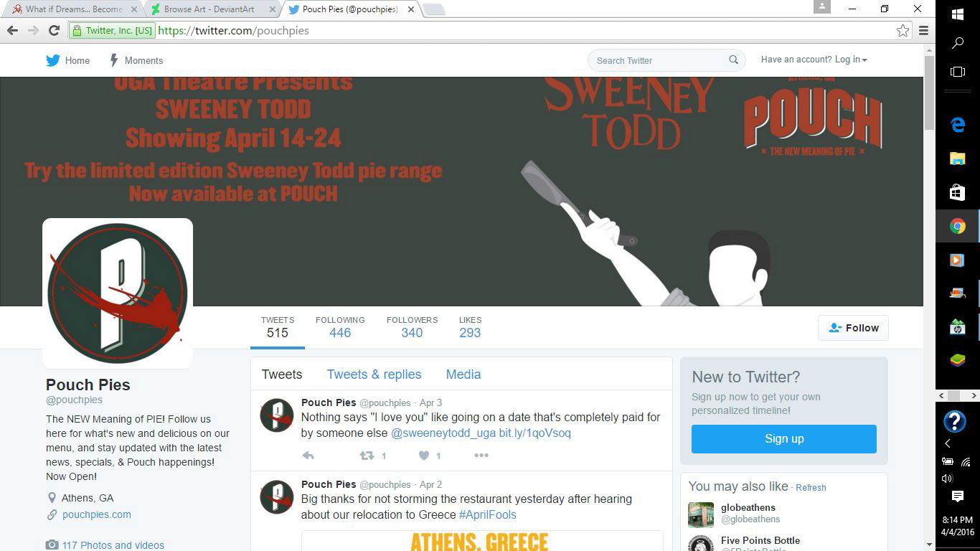The width and height of the screenshot is (980, 551).
Task: Click the magnifier icon in Search Twitter
Action: [x=733, y=60]
